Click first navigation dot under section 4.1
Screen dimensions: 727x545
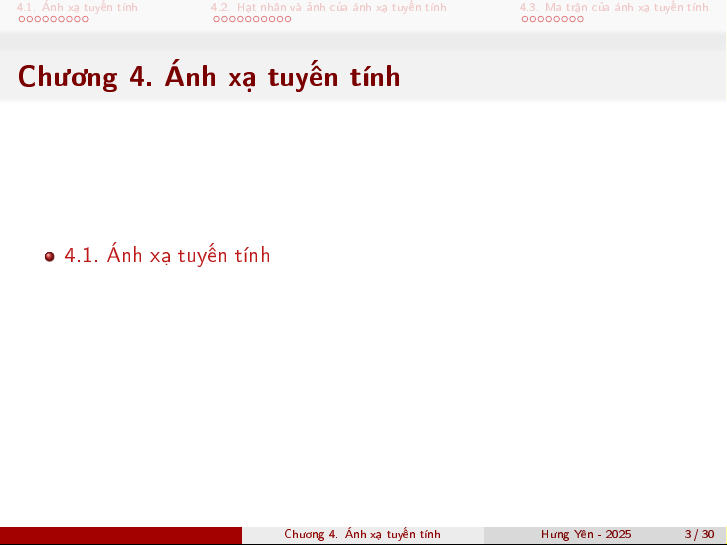(22, 19)
